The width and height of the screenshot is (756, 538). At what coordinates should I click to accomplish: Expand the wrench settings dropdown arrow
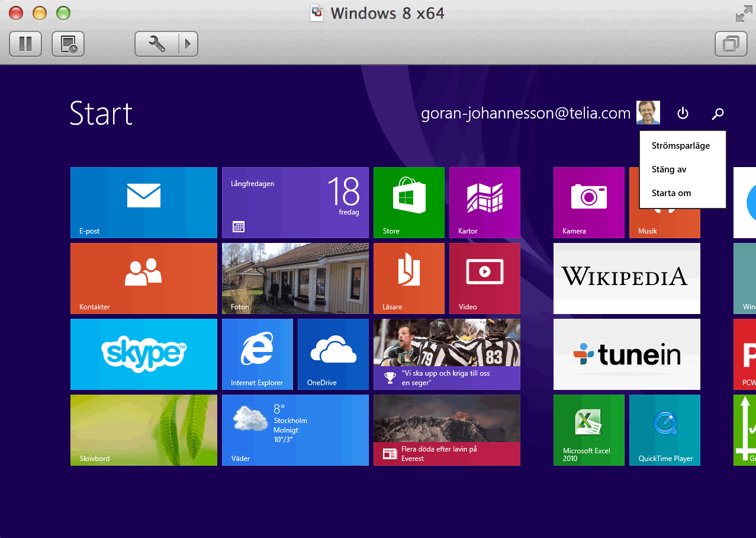[x=188, y=44]
